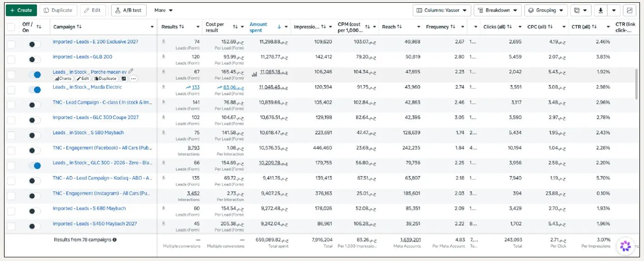Click the green Create button

pos(21,10)
